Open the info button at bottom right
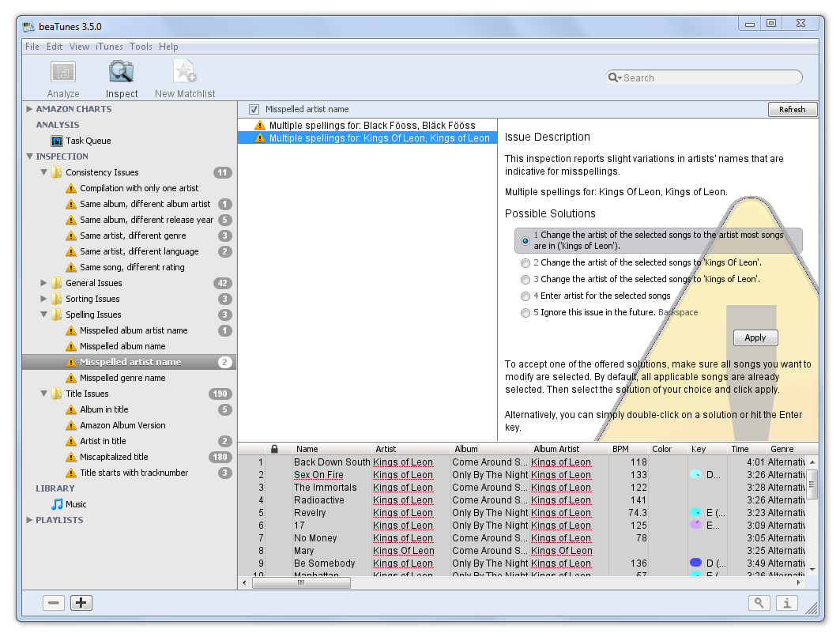The width and height of the screenshot is (840, 637). (x=786, y=603)
